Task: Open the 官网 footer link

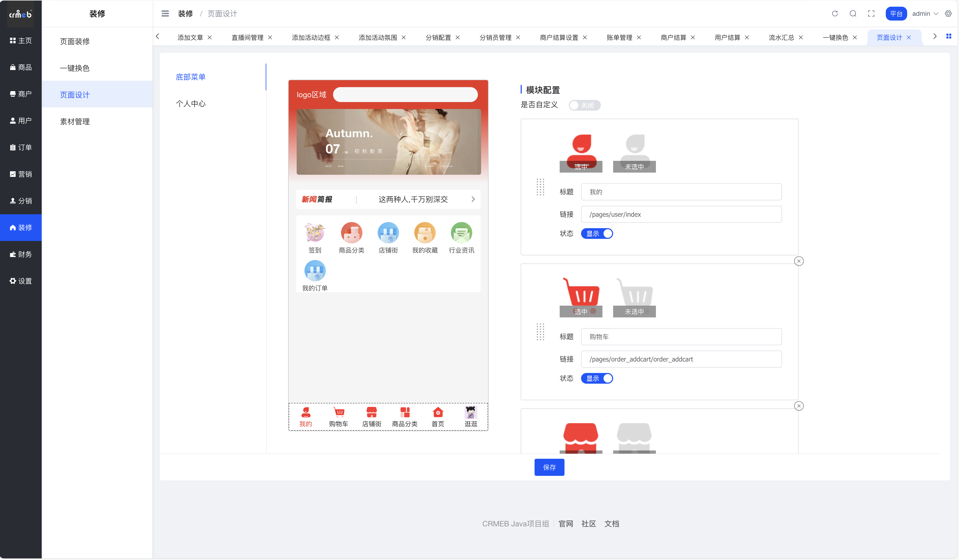Action: click(x=566, y=524)
